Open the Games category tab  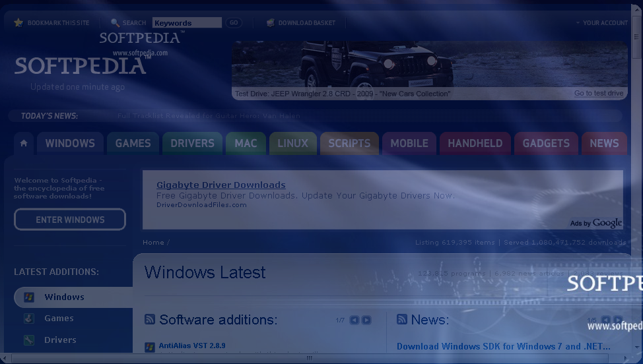(133, 143)
